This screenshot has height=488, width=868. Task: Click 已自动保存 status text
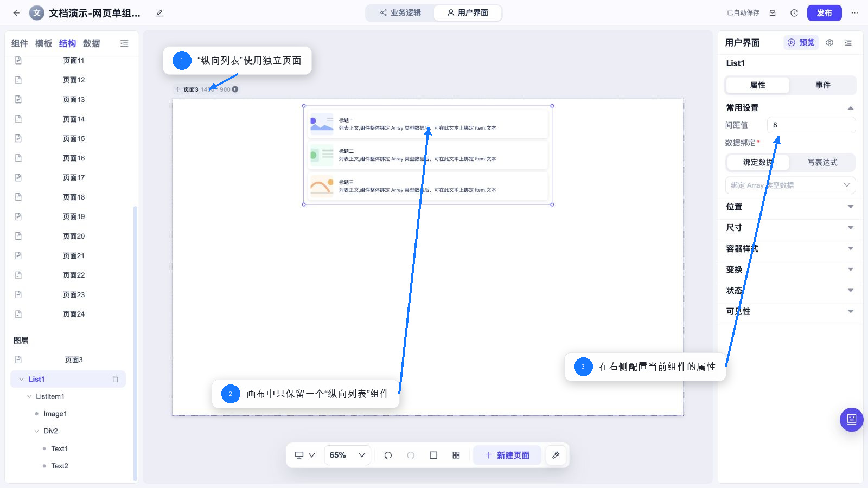[x=743, y=13]
